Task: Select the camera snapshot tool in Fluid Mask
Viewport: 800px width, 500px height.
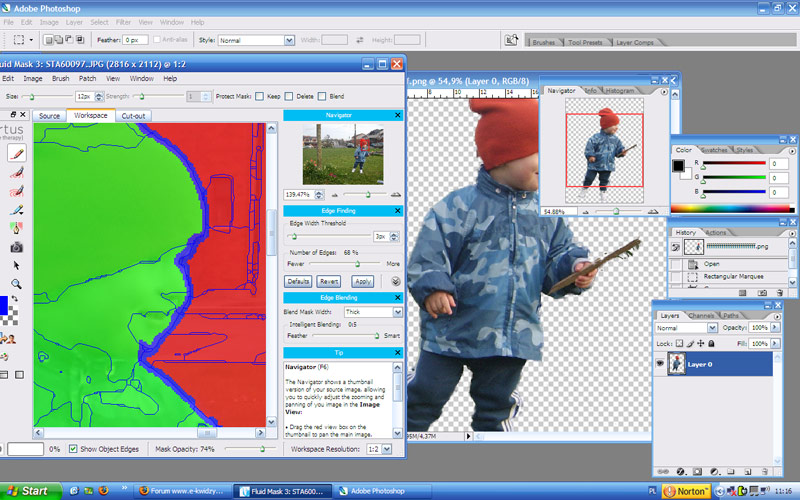Action: (16, 247)
